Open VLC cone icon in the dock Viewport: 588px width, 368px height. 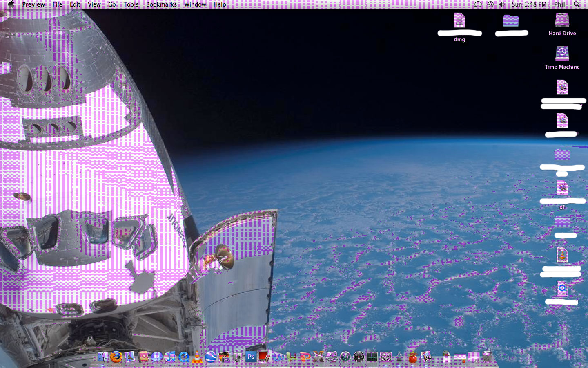coord(197,357)
